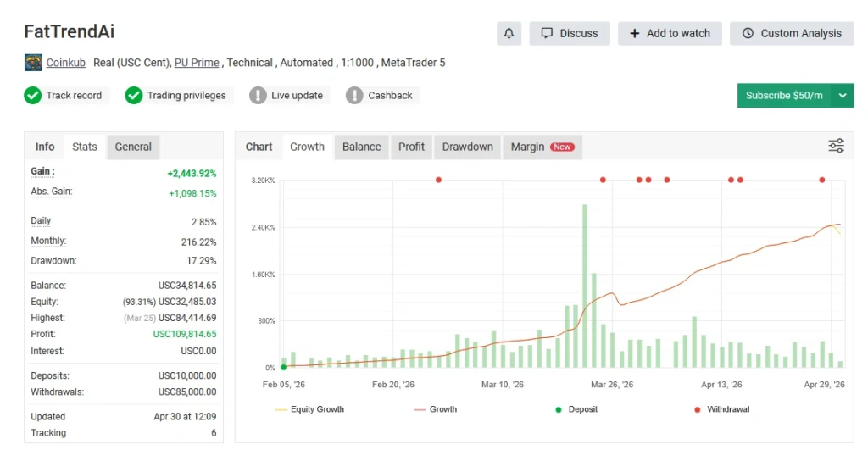
Task: Click the FatTrendAi title
Action: point(70,31)
